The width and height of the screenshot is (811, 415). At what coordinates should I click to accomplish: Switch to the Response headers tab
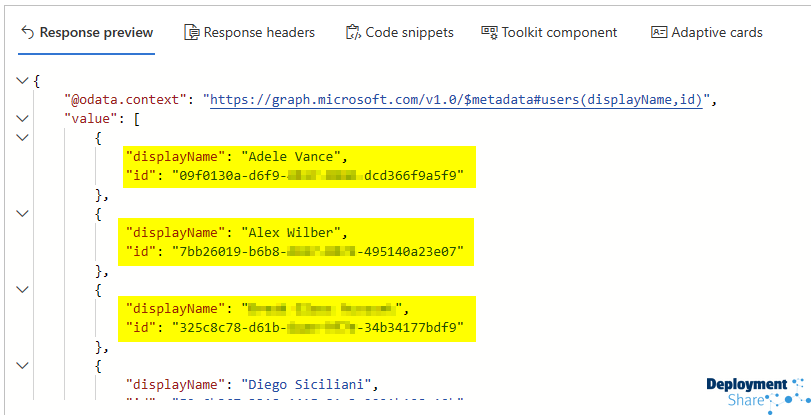259,33
